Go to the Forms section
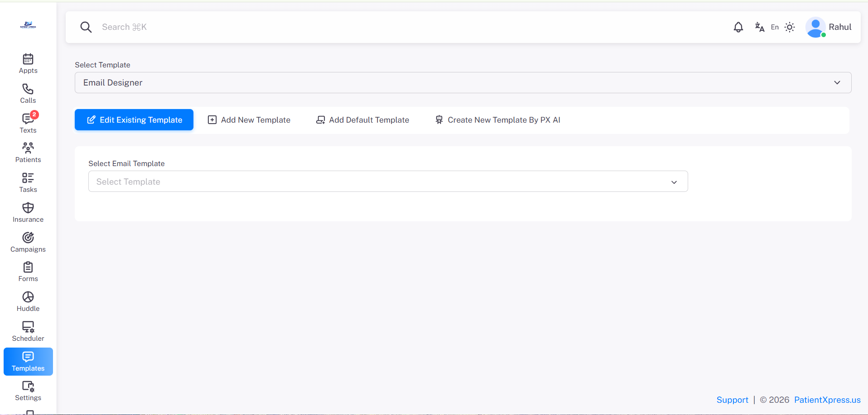Screen dimensions: 868x415 point(28,271)
